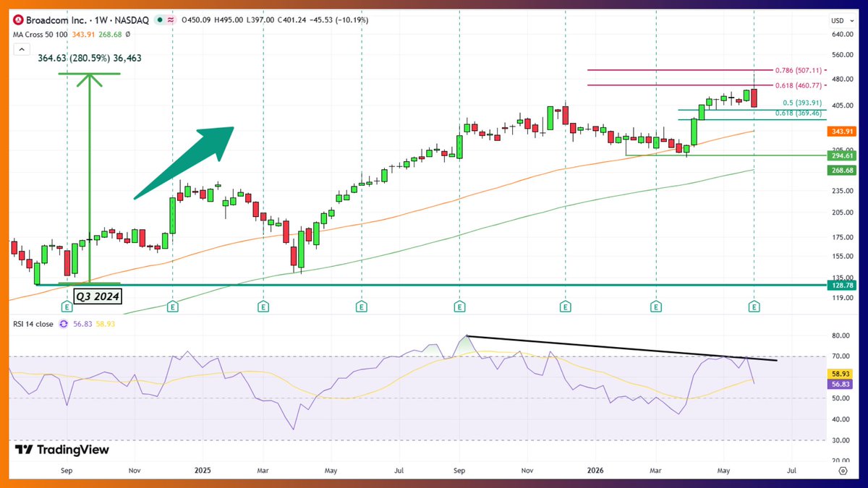Click earnings marker just before 2025 label

pos(173,307)
